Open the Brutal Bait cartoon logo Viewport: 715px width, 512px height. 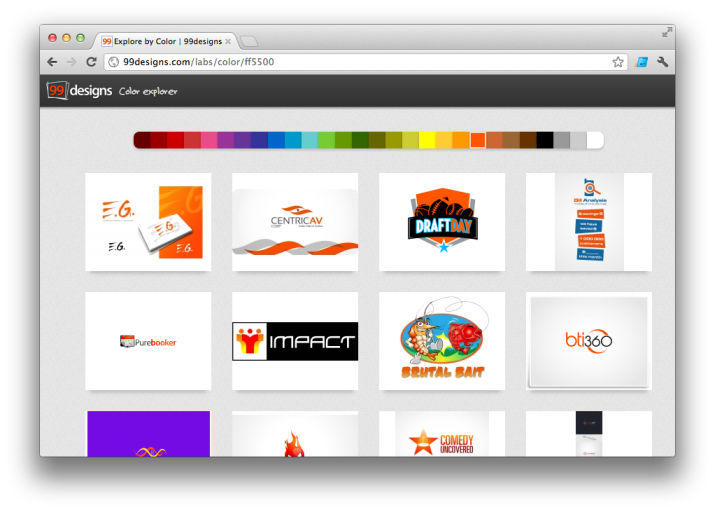tap(442, 341)
